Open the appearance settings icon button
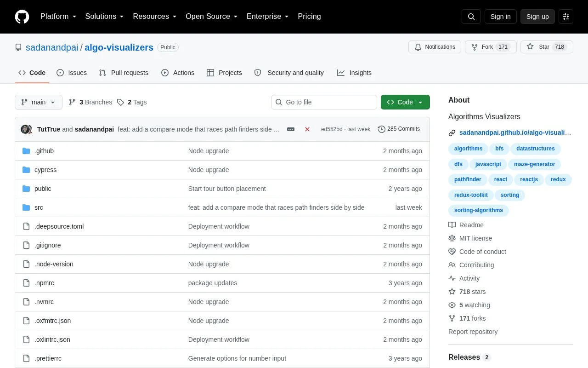588x368 pixels. point(566,17)
